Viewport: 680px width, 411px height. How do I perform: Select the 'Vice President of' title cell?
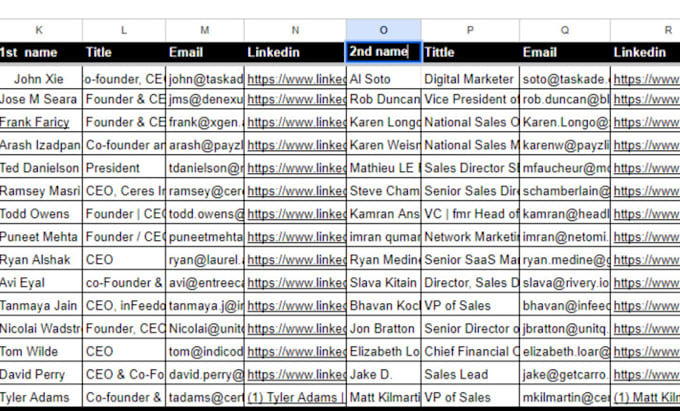click(470, 99)
